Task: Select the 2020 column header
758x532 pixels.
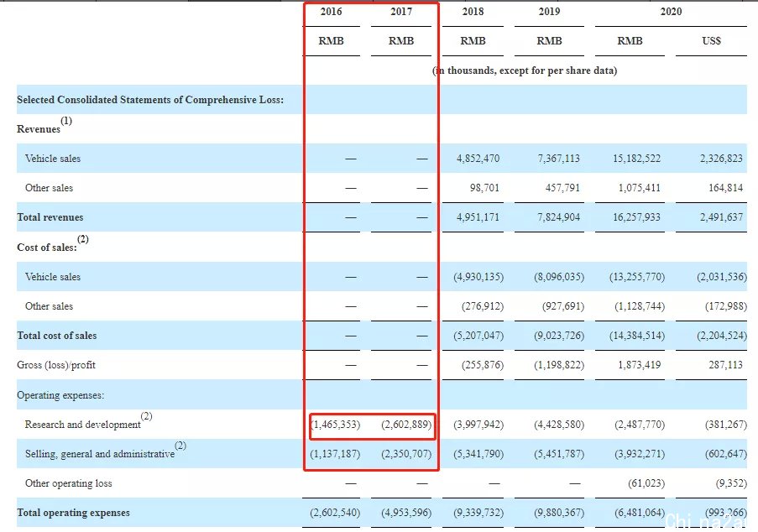Action: tap(671, 12)
